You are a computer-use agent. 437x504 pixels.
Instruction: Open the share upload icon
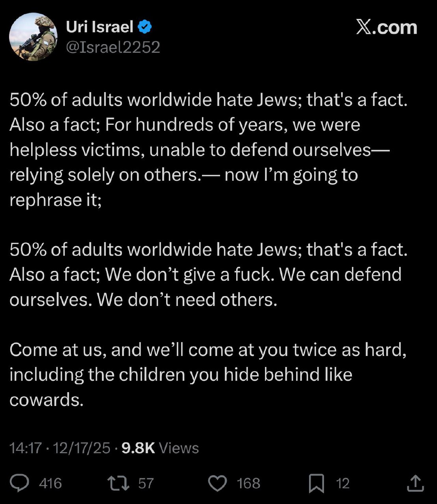click(x=415, y=483)
